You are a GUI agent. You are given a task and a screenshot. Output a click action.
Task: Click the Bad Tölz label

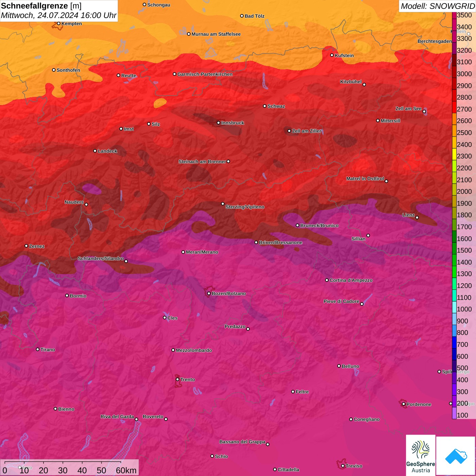point(254,16)
